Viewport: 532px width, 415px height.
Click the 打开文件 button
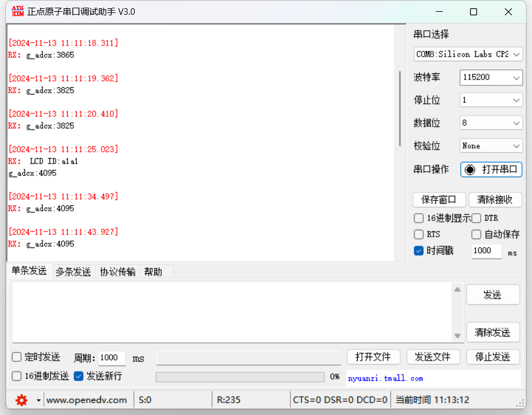[x=373, y=357]
